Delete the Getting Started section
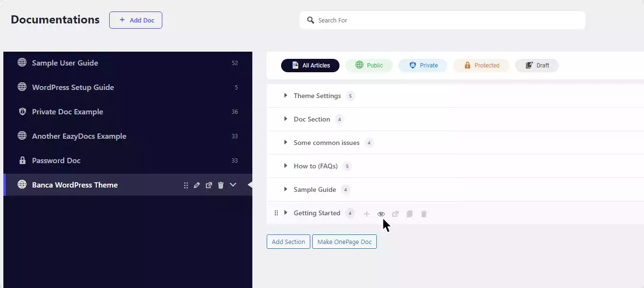This screenshot has height=288, width=644. (424, 214)
